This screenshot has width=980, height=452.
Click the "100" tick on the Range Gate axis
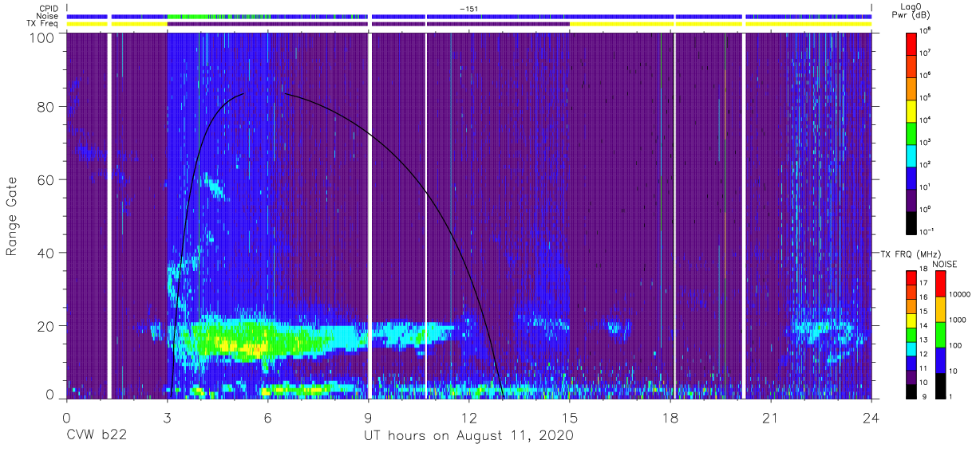coord(41,37)
